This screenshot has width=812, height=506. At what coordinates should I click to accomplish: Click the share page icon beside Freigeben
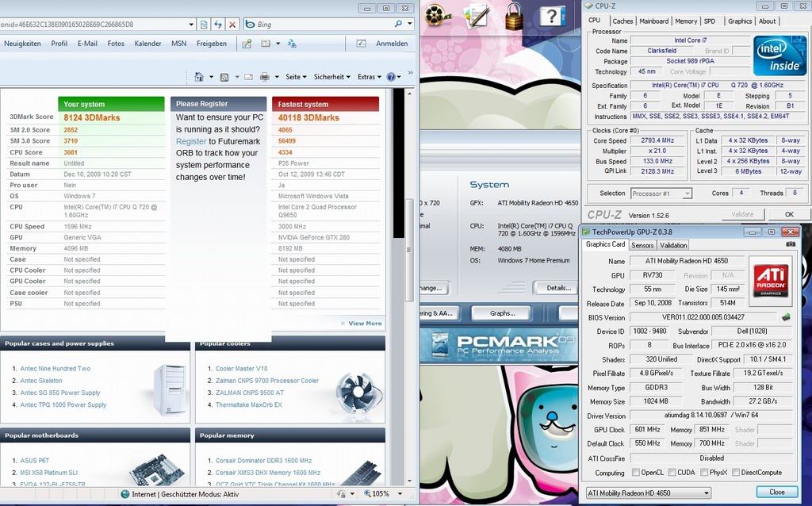click(x=247, y=44)
